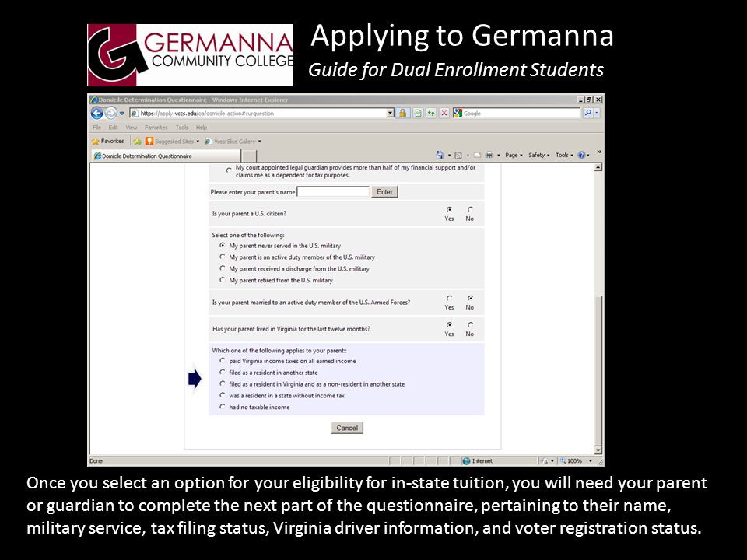Screen dimensions: 747x560
Task: Click the browser Forward arrow button
Action: tap(110, 114)
